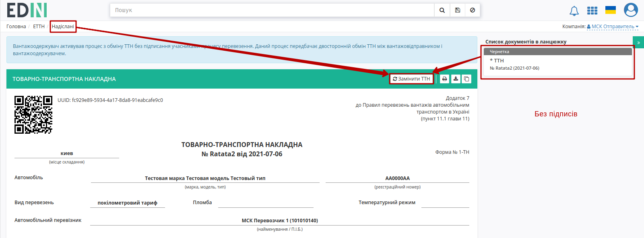
Task: Open the apps grid menu
Action: tap(592, 11)
